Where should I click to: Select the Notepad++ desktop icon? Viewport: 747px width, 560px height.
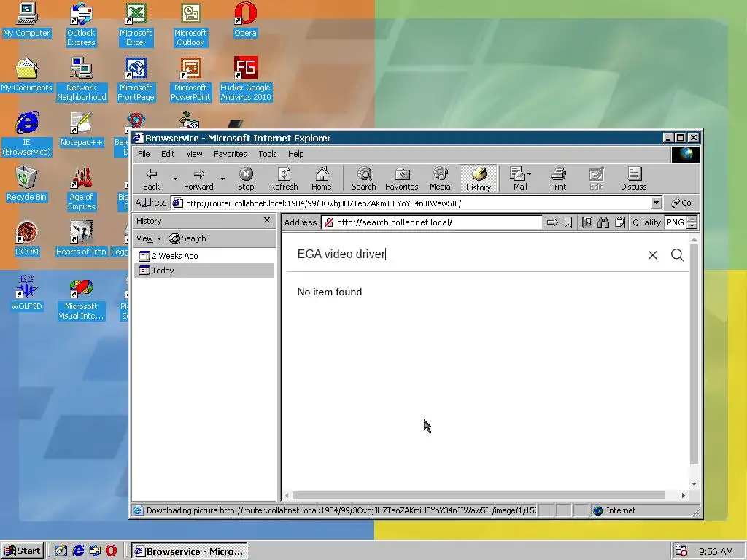[x=81, y=130]
